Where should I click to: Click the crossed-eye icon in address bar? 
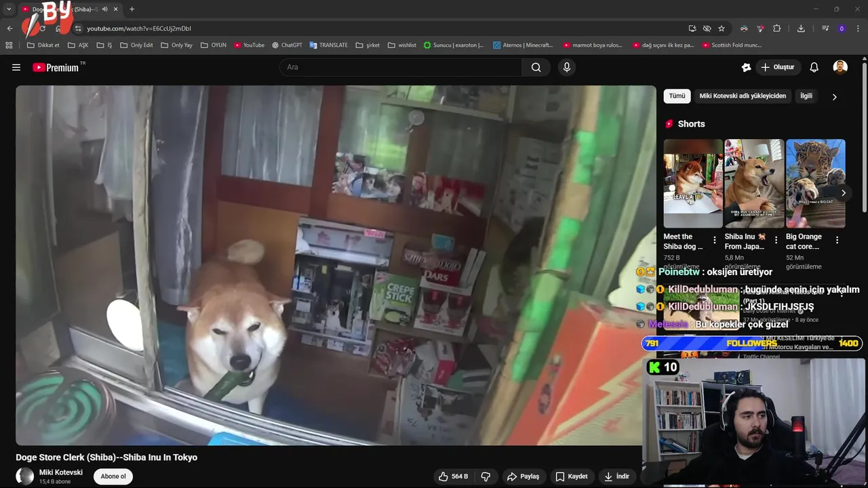point(707,28)
